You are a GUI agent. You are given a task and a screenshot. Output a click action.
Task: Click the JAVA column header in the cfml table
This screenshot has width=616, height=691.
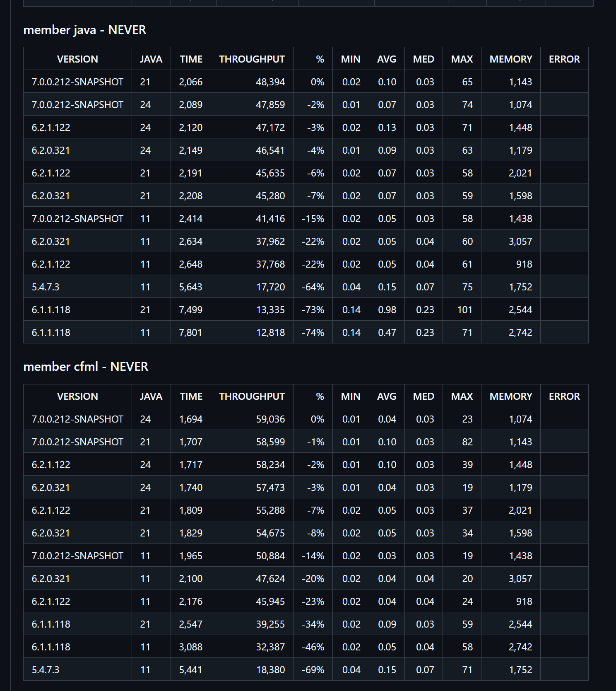coord(151,396)
